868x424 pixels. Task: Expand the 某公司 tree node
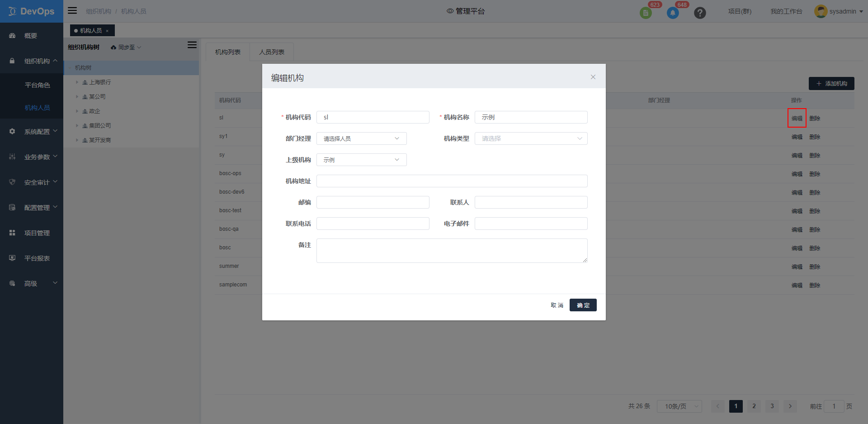(77, 97)
